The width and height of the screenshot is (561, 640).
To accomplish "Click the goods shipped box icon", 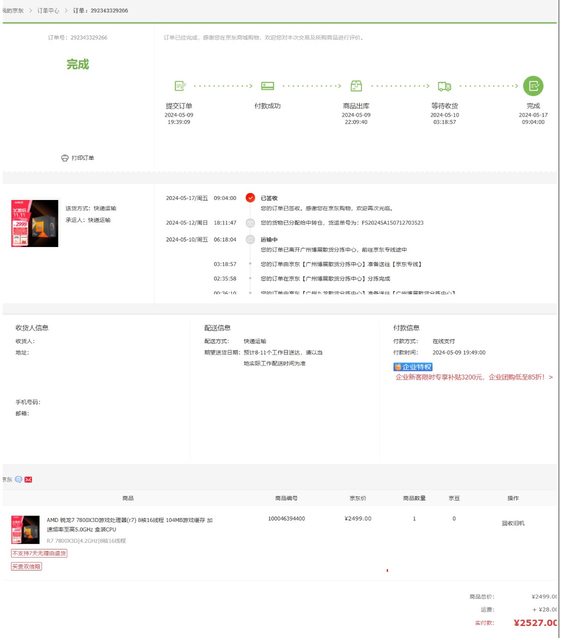I will 356,86.
